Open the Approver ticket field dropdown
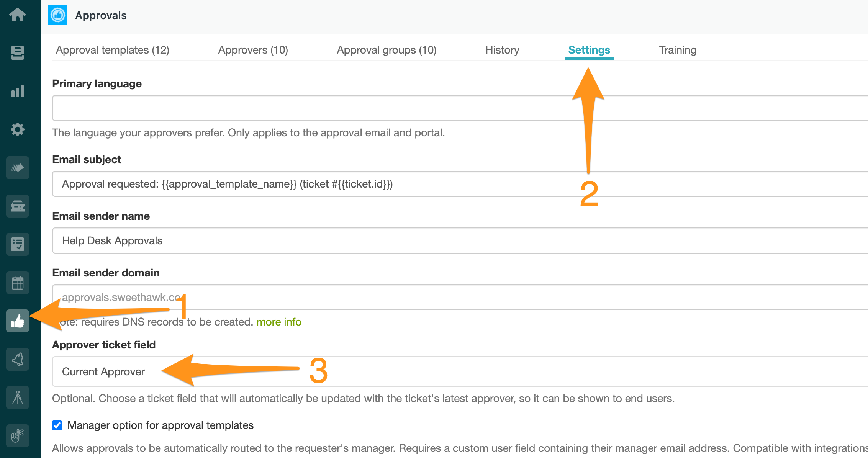Image resolution: width=868 pixels, height=458 pixels. [460, 371]
